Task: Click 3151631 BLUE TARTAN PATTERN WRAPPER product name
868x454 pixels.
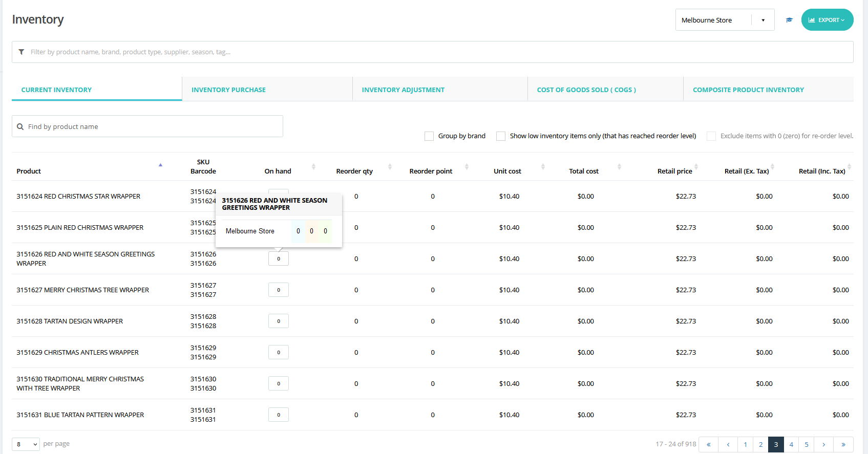Action: click(80, 415)
